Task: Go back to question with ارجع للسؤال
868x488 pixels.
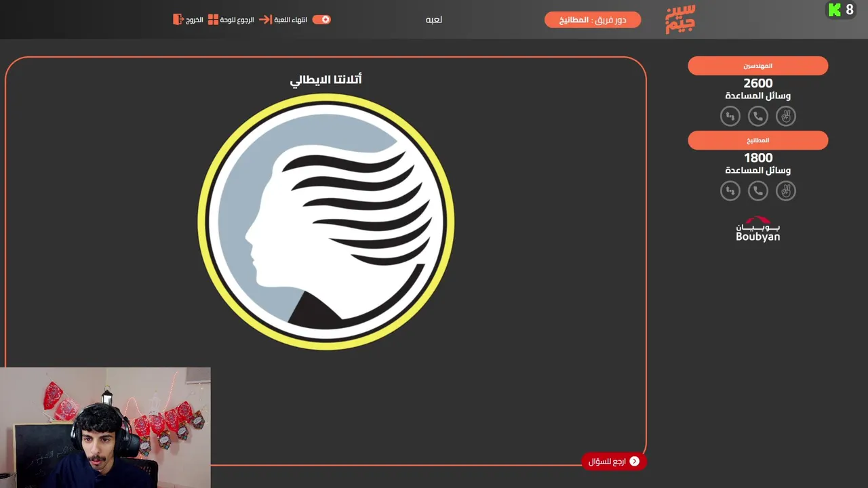Action: 614,462
